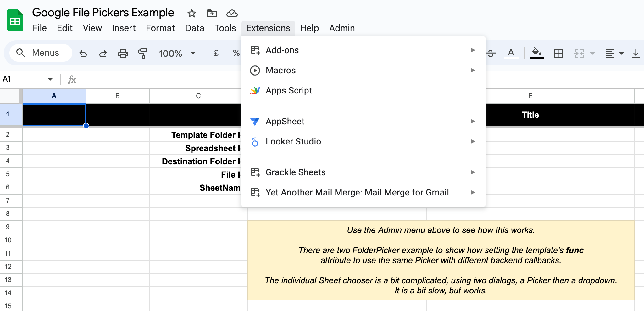Open the Admin menu

[x=342, y=28]
